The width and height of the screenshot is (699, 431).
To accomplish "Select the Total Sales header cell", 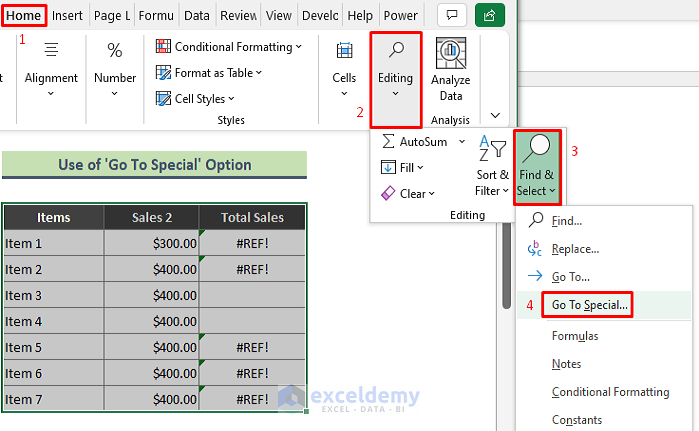I will pos(252,218).
